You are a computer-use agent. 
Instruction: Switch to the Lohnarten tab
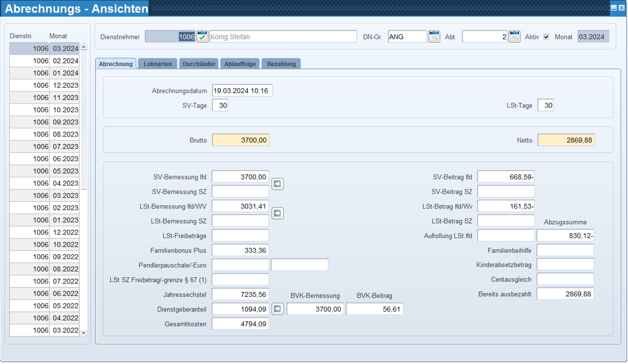point(158,64)
